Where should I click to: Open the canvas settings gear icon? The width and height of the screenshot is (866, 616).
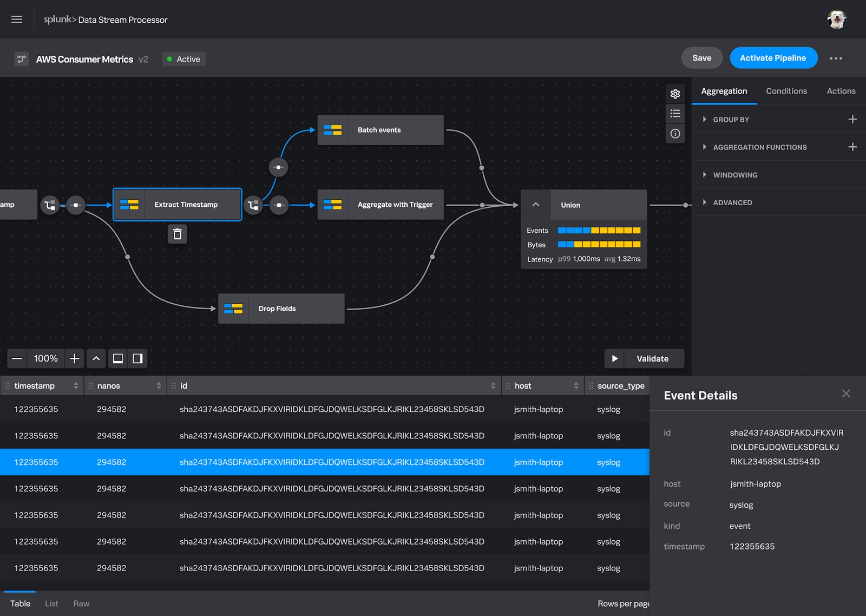[675, 94]
